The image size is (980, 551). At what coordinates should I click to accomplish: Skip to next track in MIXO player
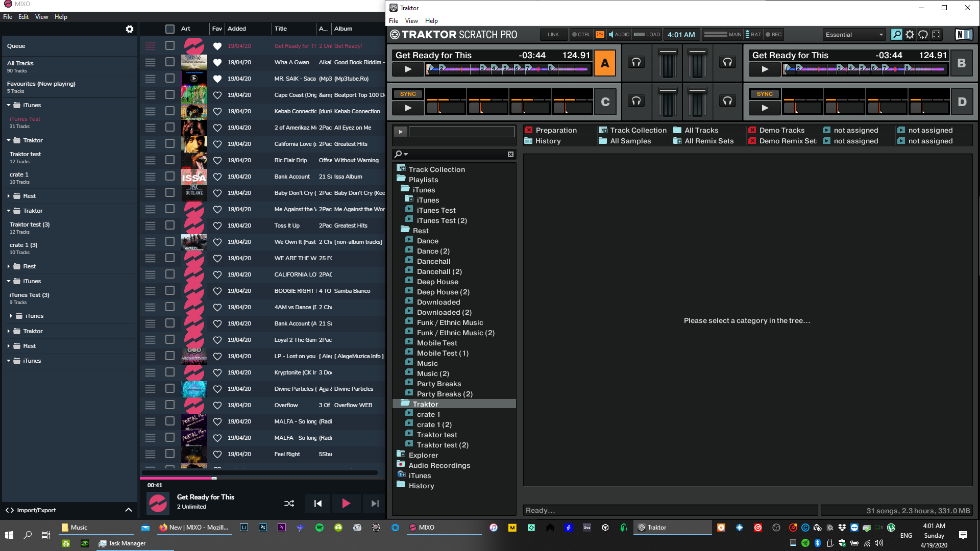[x=375, y=504]
